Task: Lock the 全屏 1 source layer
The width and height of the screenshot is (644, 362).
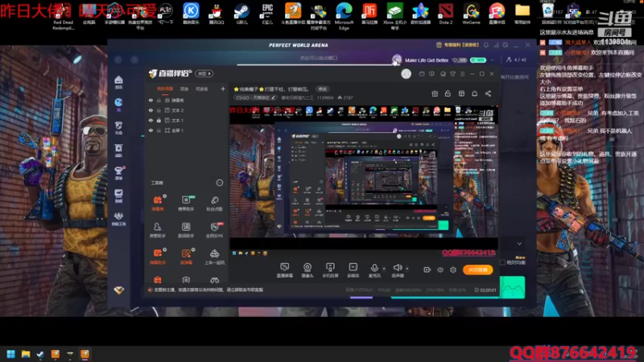Action: coord(159,130)
